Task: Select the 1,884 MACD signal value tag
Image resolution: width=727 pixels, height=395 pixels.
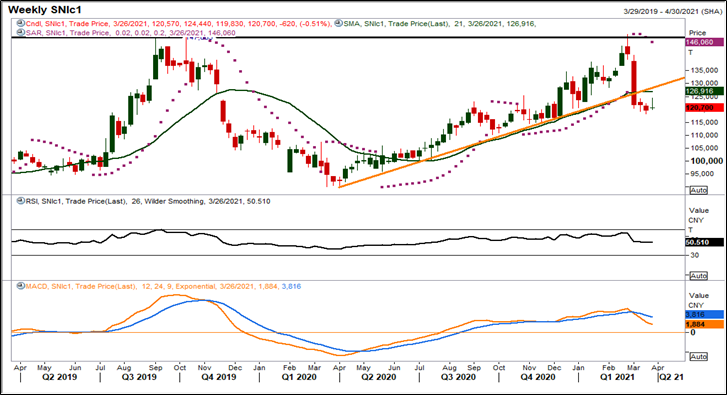Action: click(x=704, y=325)
